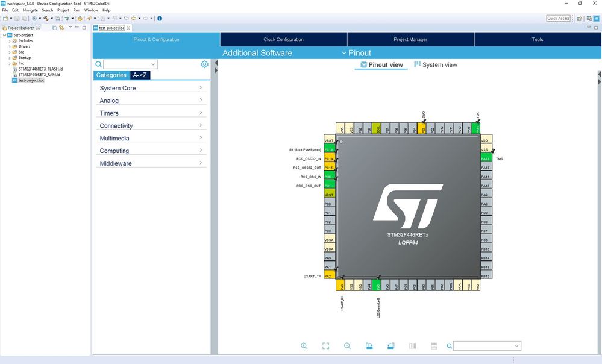The image size is (602, 364).
Task: Open the pinout settings gear
Action: 205,64
